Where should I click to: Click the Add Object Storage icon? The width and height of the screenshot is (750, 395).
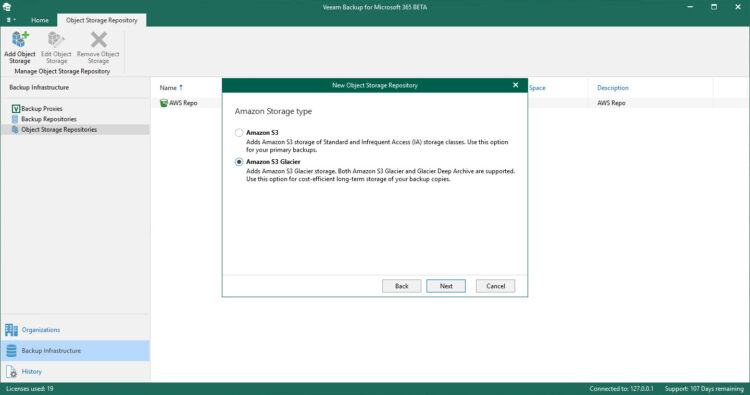[20, 40]
